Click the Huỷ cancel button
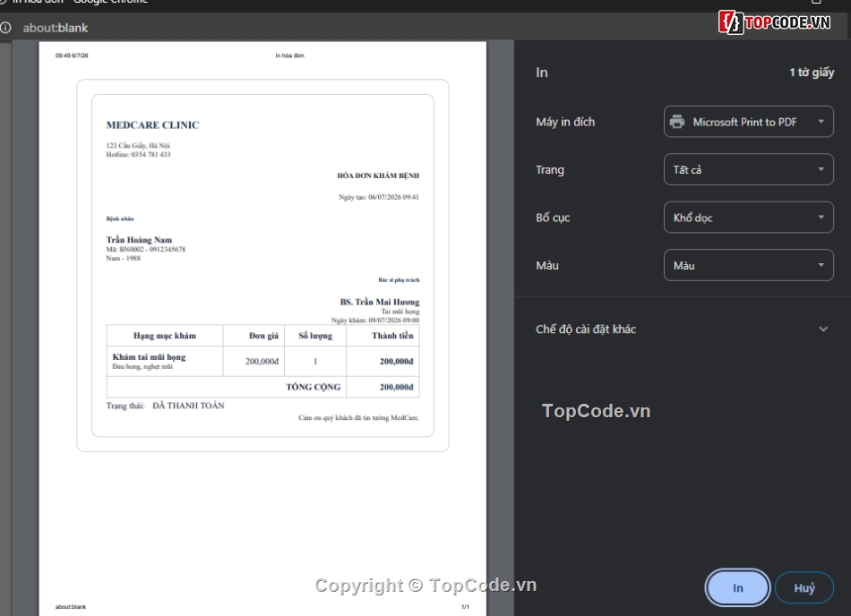 pyautogui.click(x=804, y=588)
